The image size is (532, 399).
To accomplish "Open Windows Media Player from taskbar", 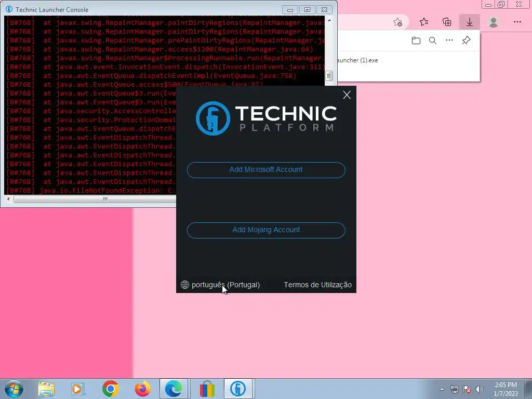I will point(78,389).
